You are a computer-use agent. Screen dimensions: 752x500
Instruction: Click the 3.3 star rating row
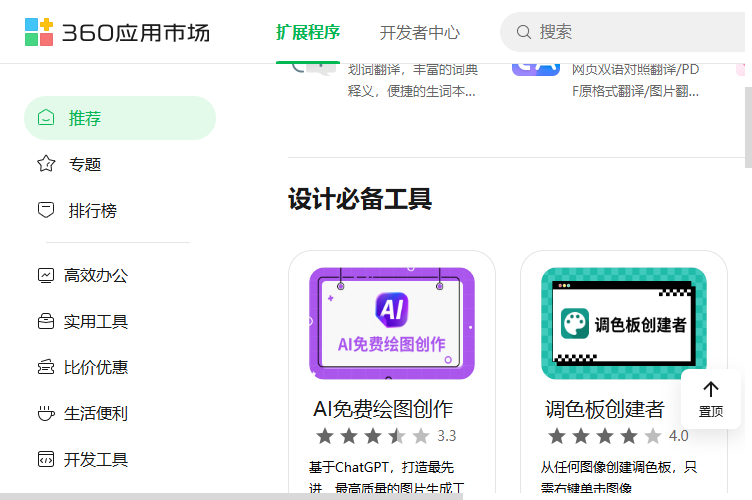coord(386,436)
